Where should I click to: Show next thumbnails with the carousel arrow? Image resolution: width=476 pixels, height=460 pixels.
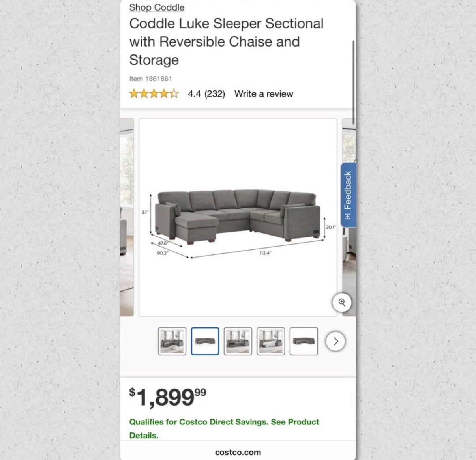335,341
